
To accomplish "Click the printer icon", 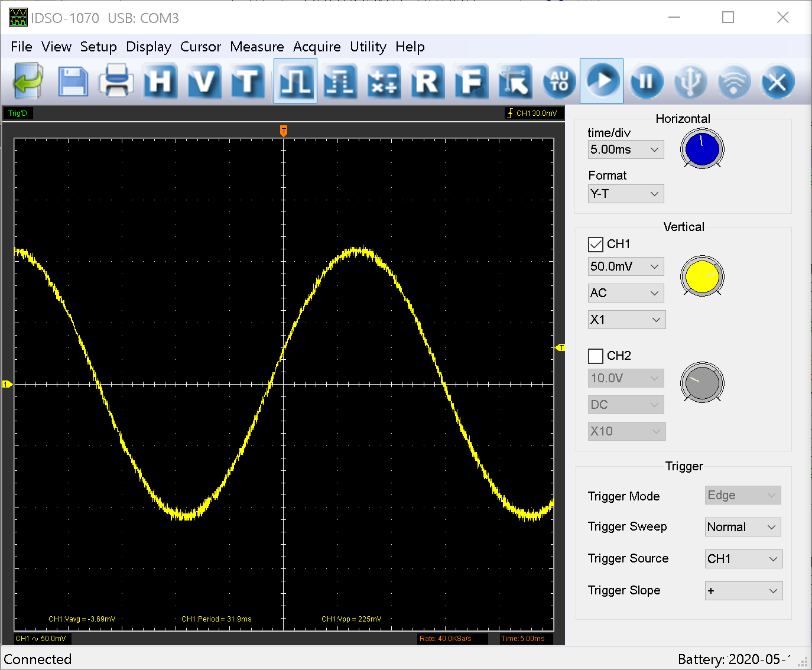I will (116, 81).
